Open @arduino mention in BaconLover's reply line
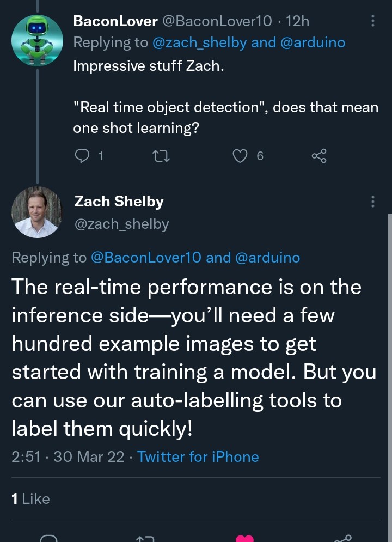Image resolution: width=392 pixels, height=542 pixels. click(x=313, y=42)
